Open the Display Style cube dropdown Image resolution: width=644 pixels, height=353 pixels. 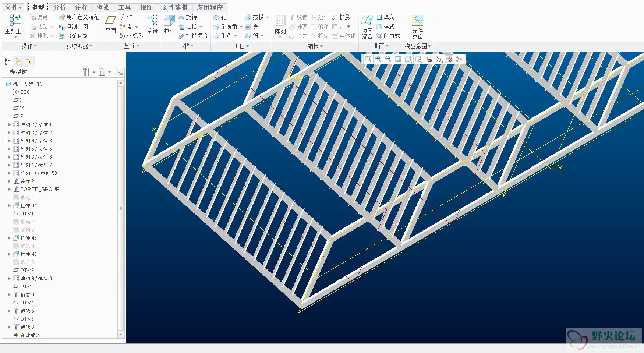click(x=408, y=59)
